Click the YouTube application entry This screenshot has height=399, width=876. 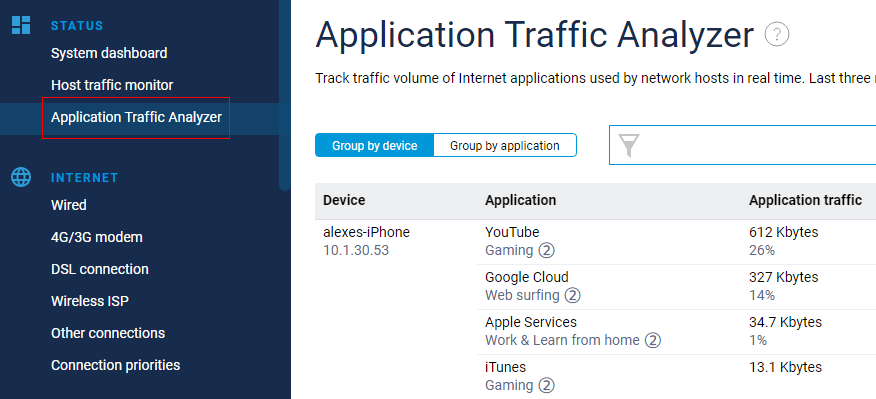coord(512,232)
